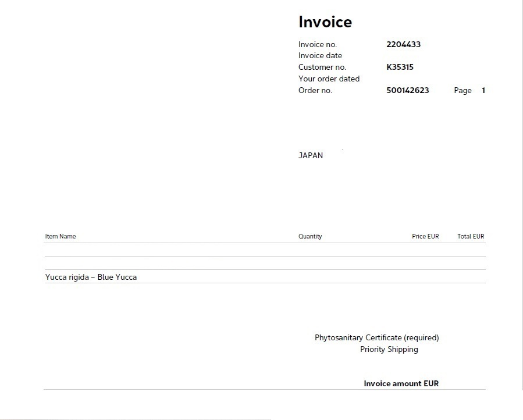
Task: Click the Order no. label
Action: pyautogui.click(x=315, y=90)
